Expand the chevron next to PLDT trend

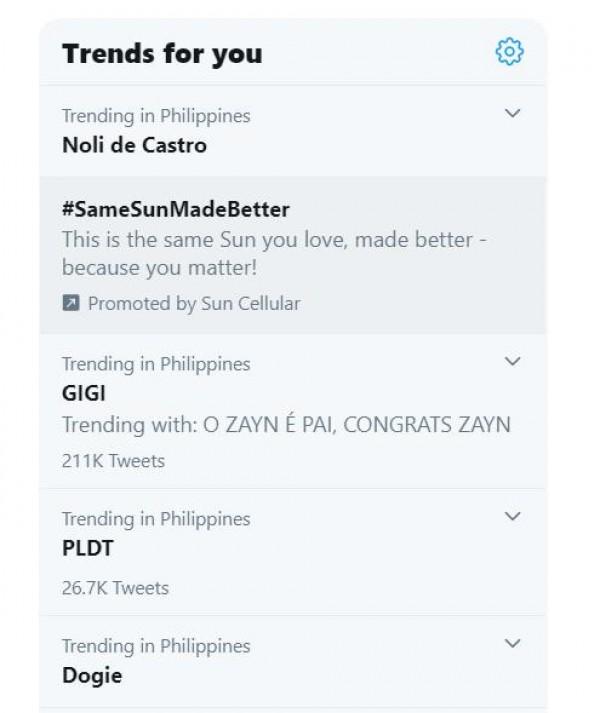513,517
